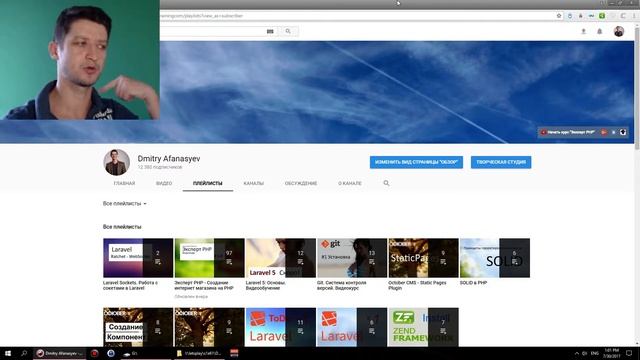The width and height of the screenshot is (640, 360).
Task: Open the Laravel Sockets playlist title link
Action: (x=130, y=285)
